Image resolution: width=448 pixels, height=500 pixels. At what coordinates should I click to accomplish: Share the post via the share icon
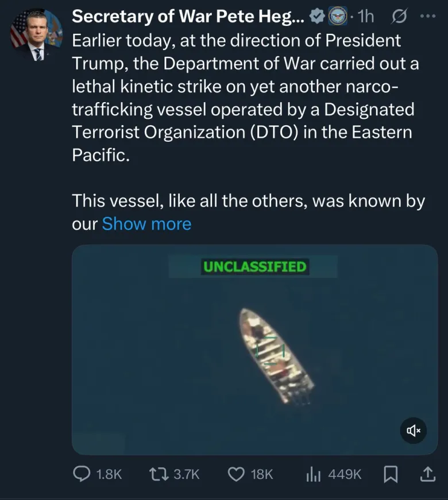pyautogui.click(x=427, y=474)
